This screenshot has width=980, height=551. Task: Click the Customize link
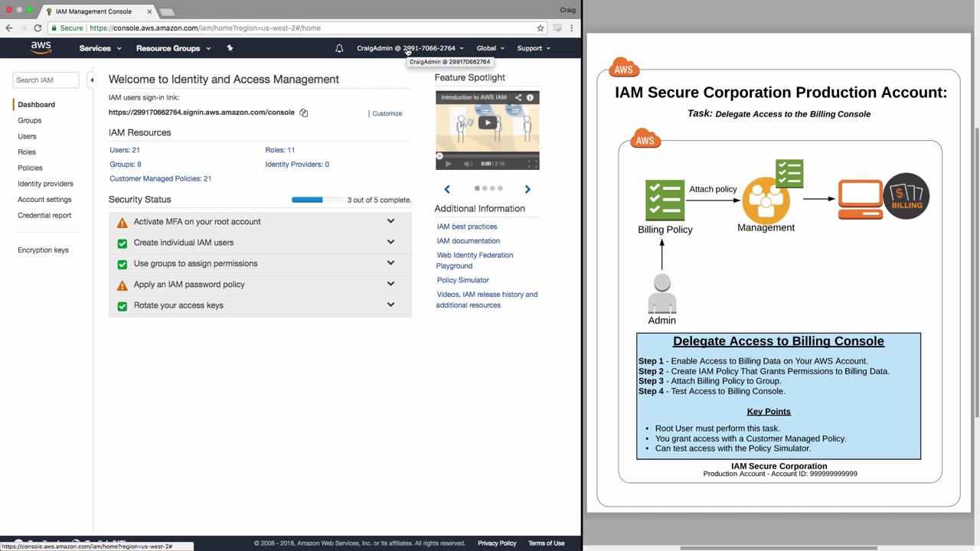coord(387,114)
